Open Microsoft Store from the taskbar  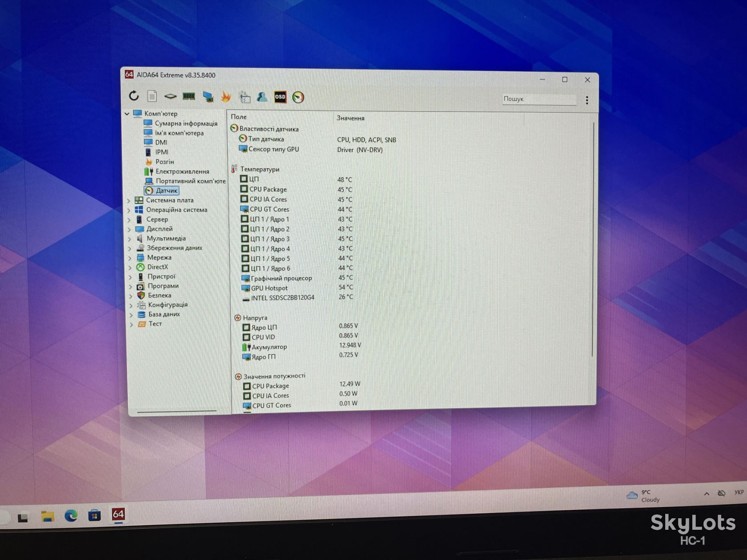click(x=94, y=516)
